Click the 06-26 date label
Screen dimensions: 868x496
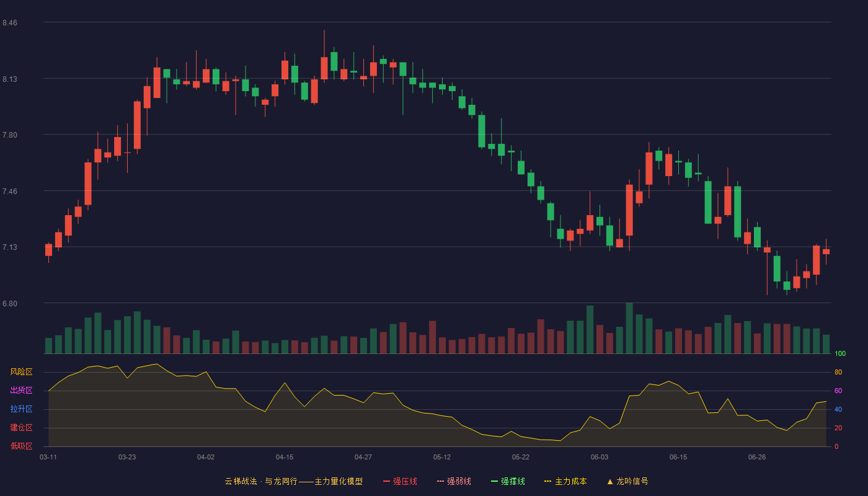tap(757, 457)
